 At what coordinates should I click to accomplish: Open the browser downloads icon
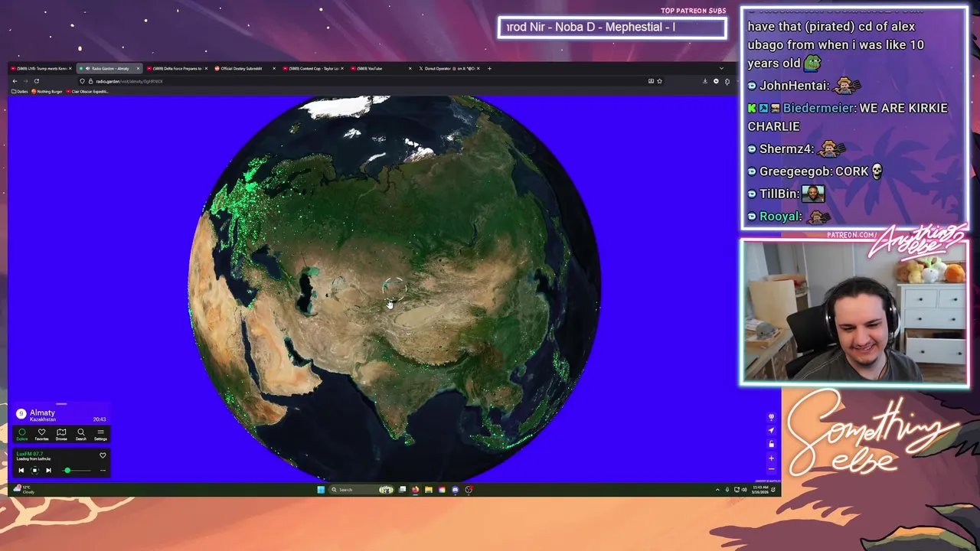click(x=705, y=81)
